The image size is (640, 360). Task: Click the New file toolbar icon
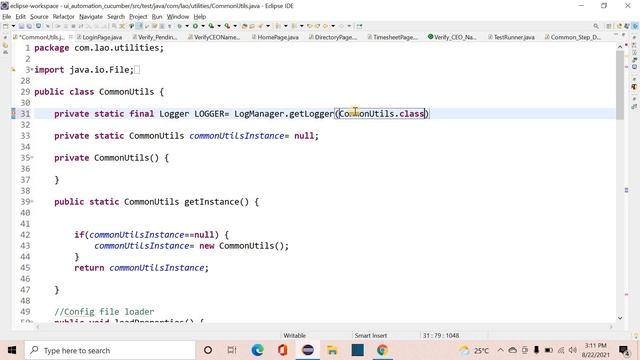pyautogui.click(x=6, y=26)
